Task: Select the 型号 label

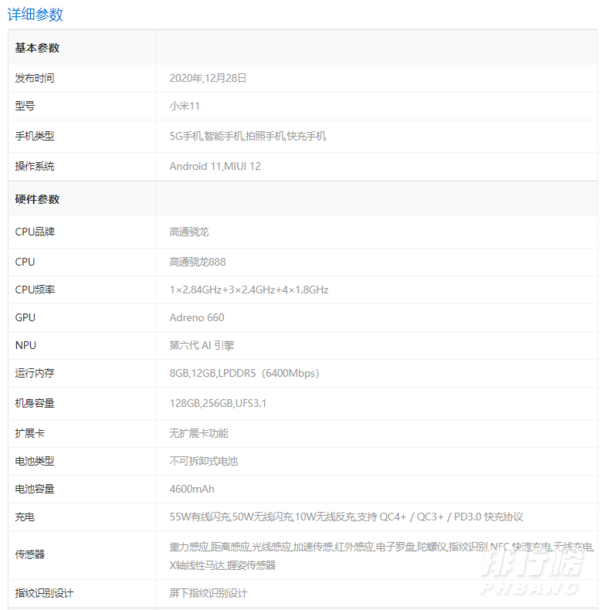Action: 25,106
